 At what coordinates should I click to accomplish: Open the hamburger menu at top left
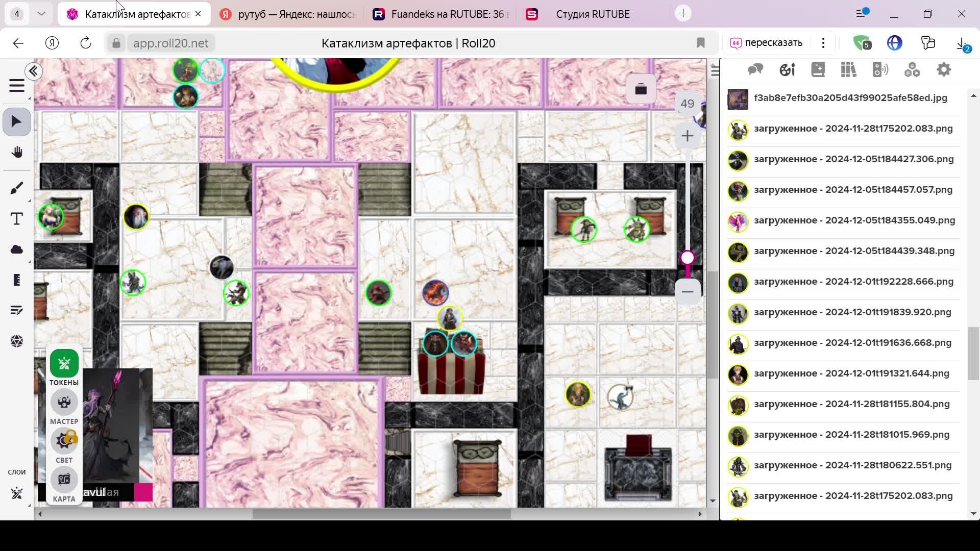click(16, 86)
